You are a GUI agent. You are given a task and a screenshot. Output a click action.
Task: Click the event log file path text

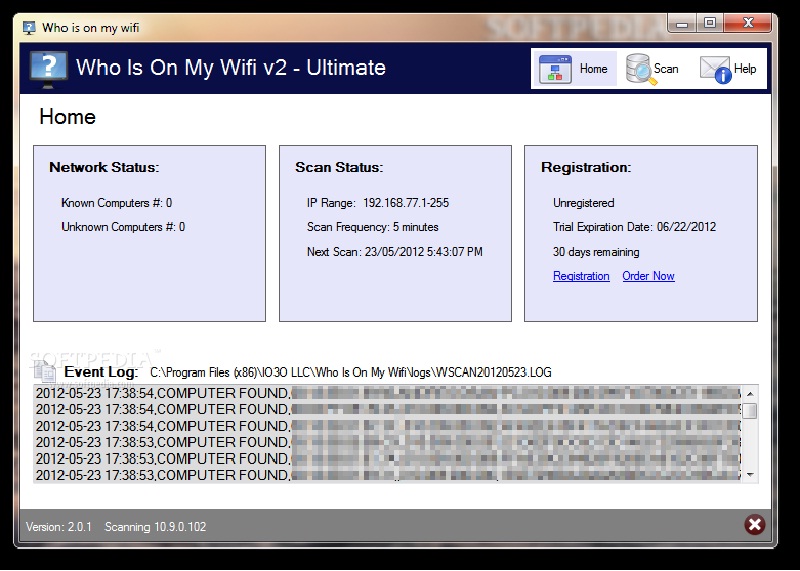pyautogui.click(x=350, y=373)
